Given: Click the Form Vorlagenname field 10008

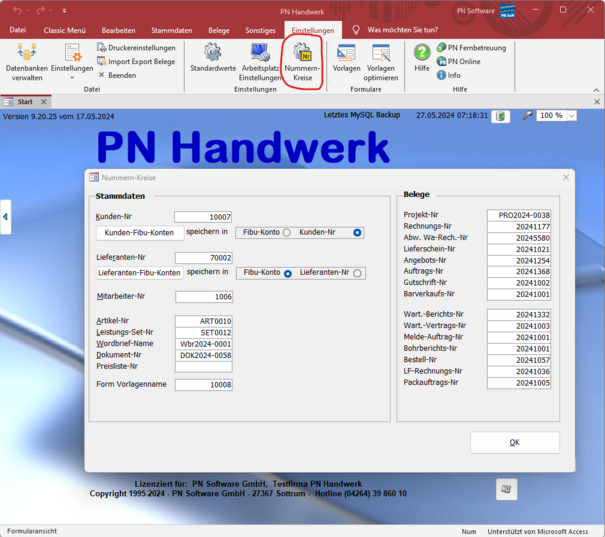Looking at the screenshot, I should point(203,385).
